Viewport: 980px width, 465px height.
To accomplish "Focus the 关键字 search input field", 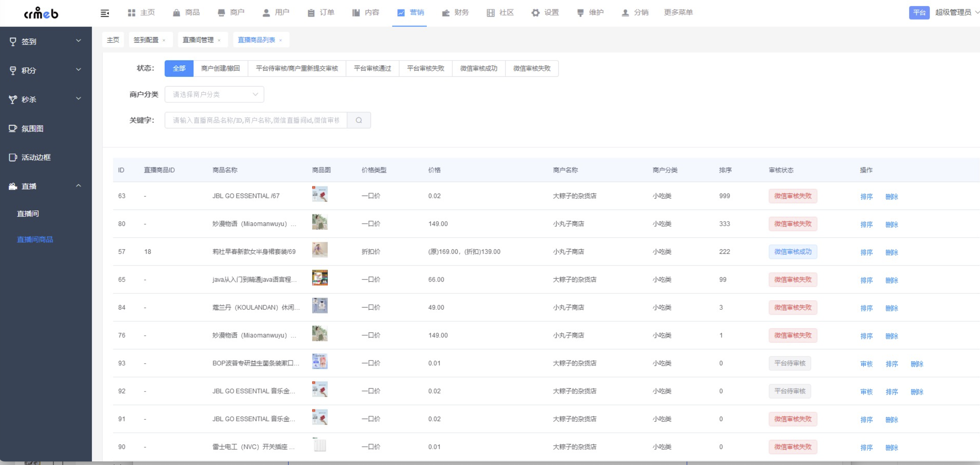I will point(256,120).
